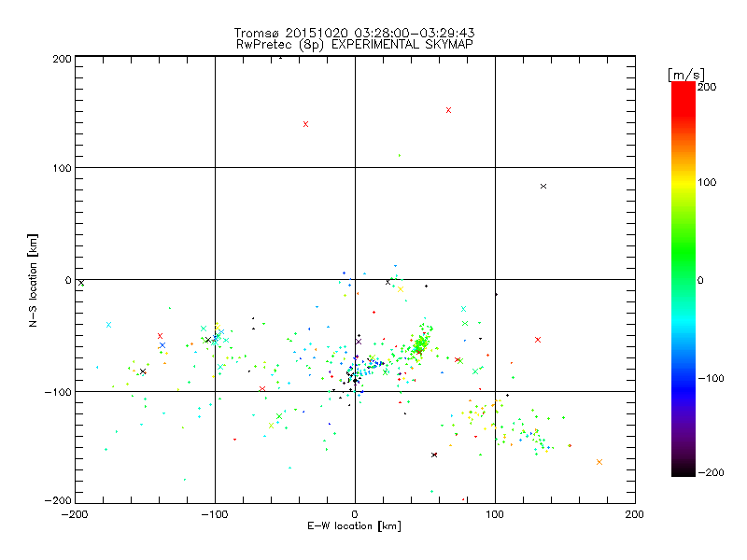Select the red X marker near E-W 130, N-S -54

click(538, 340)
